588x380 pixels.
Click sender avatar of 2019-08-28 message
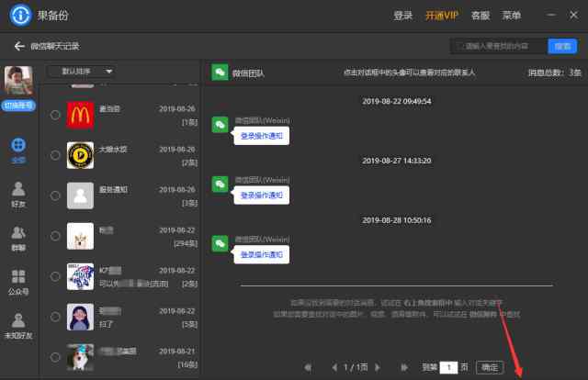(x=220, y=243)
